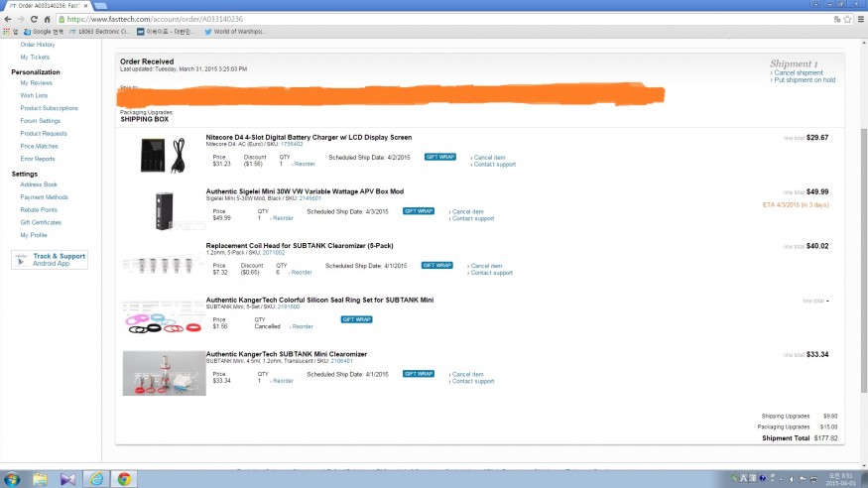Screen dimensions: 868x488
Task: Open Error Reports
Action: pyautogui.click(x=38, y=159)
